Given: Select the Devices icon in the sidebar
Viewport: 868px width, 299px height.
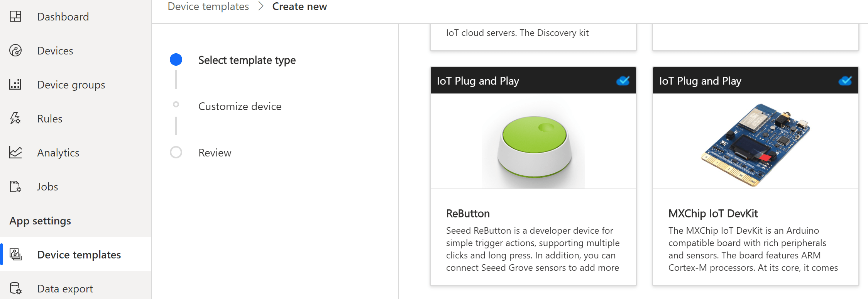Looking at the screenshot, I should tap(15, 50).
